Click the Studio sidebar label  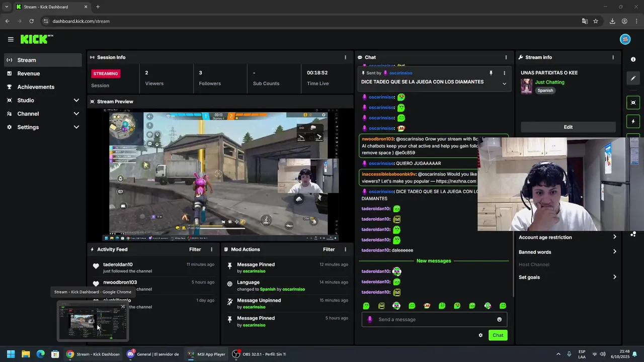point(26,101)
